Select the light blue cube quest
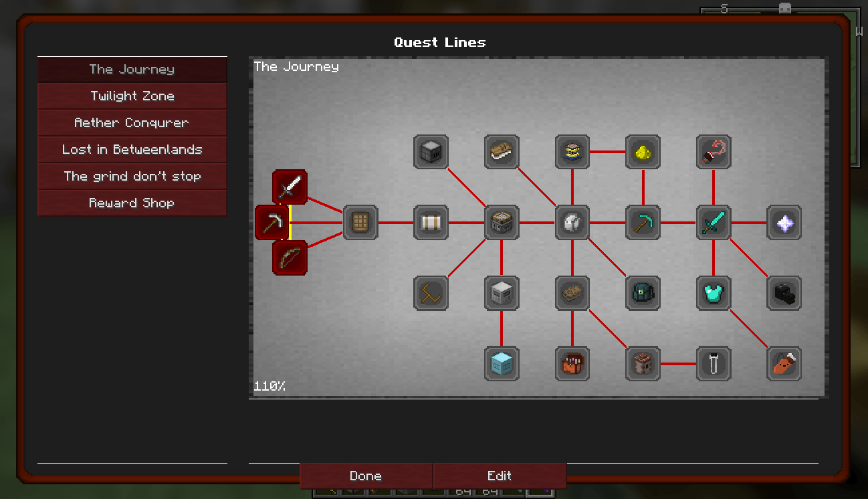Screen dimensions: 868x499 tap(502, 363)
